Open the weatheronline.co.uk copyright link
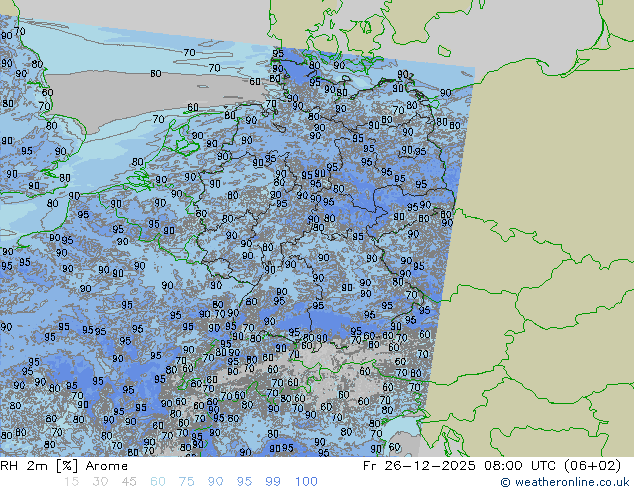 click(x=564, y=482)
